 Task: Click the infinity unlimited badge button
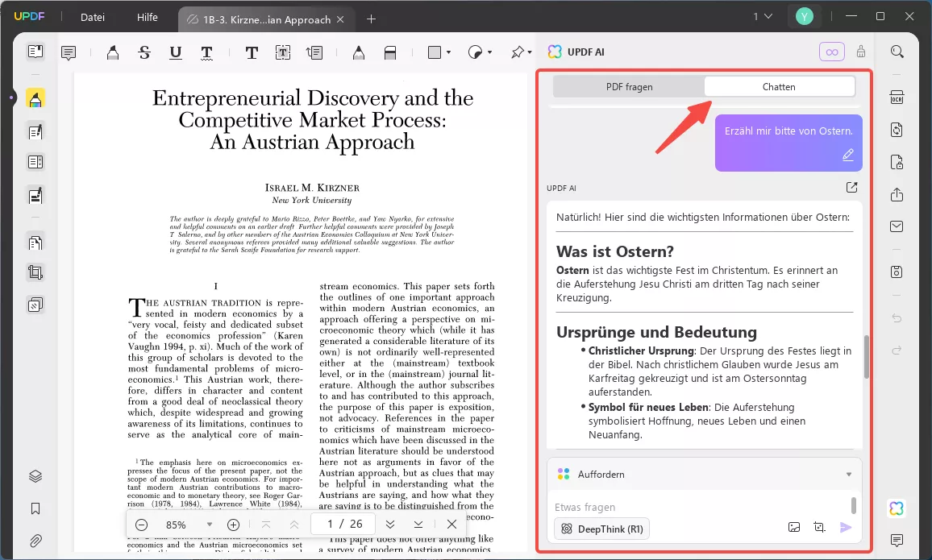[831, 52]
